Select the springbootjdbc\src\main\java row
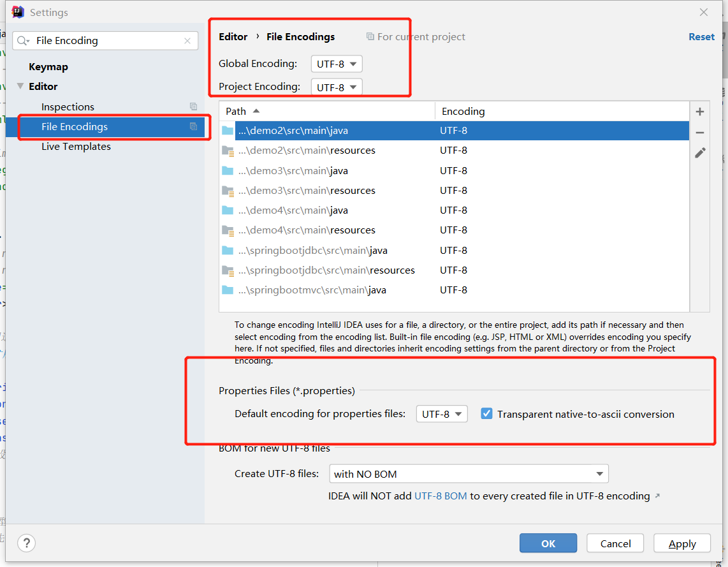 [455, 251]
